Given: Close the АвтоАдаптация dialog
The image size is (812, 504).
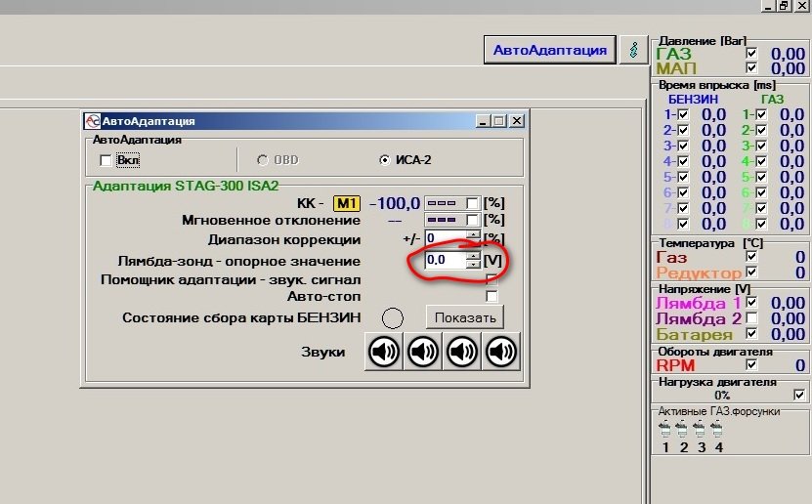Looking at the screenshot, I should 517,121.
